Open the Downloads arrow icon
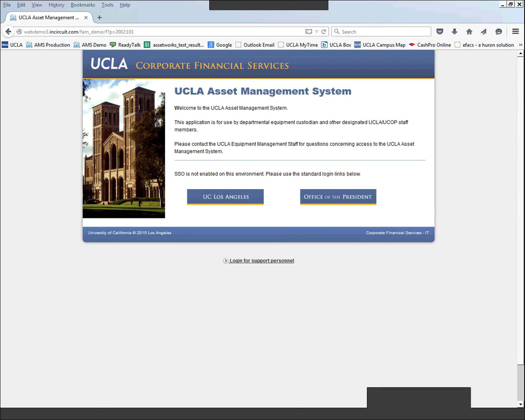The height and width of the screenshot is (420, 525). 454,32
